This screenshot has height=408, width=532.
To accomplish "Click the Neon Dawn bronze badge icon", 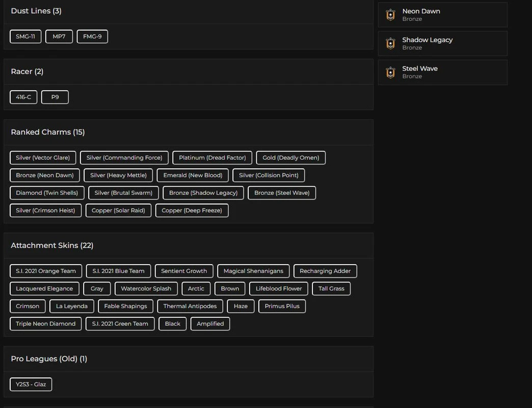I will [390, 15].
